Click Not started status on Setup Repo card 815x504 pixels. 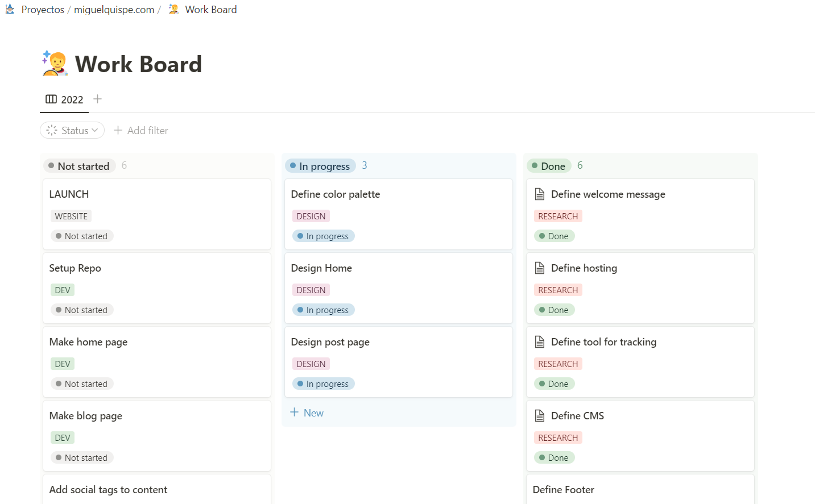82,310
